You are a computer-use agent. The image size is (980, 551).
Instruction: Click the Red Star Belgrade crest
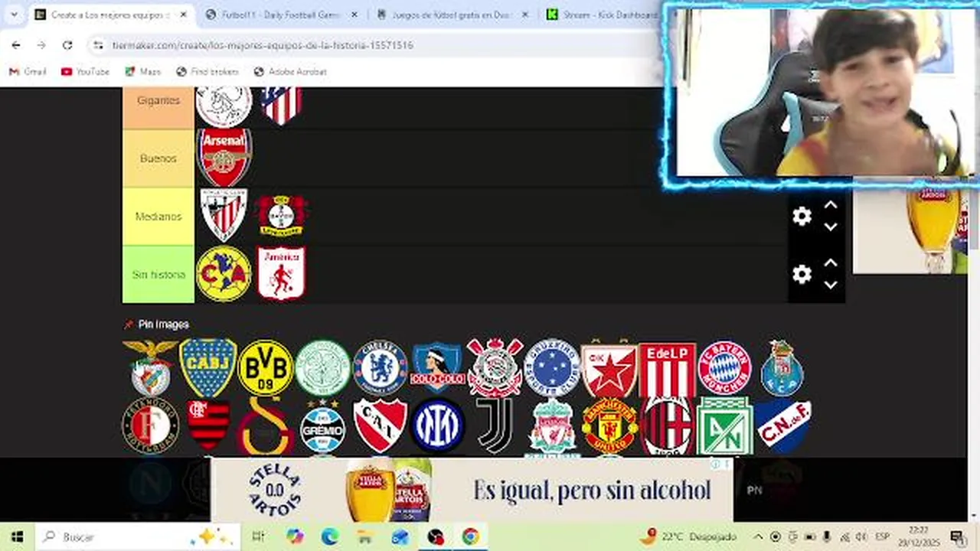coord(609,368)
